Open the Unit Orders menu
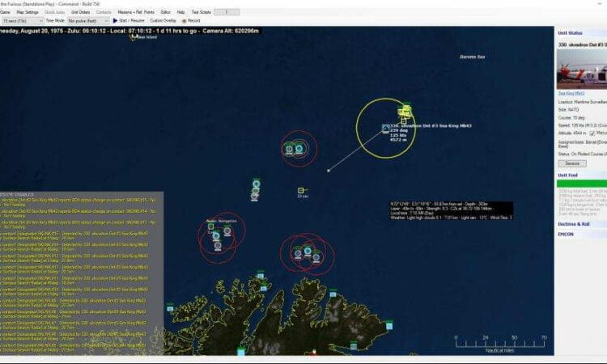Viewport: 607px width, 364px height. [x=80, y=12]
